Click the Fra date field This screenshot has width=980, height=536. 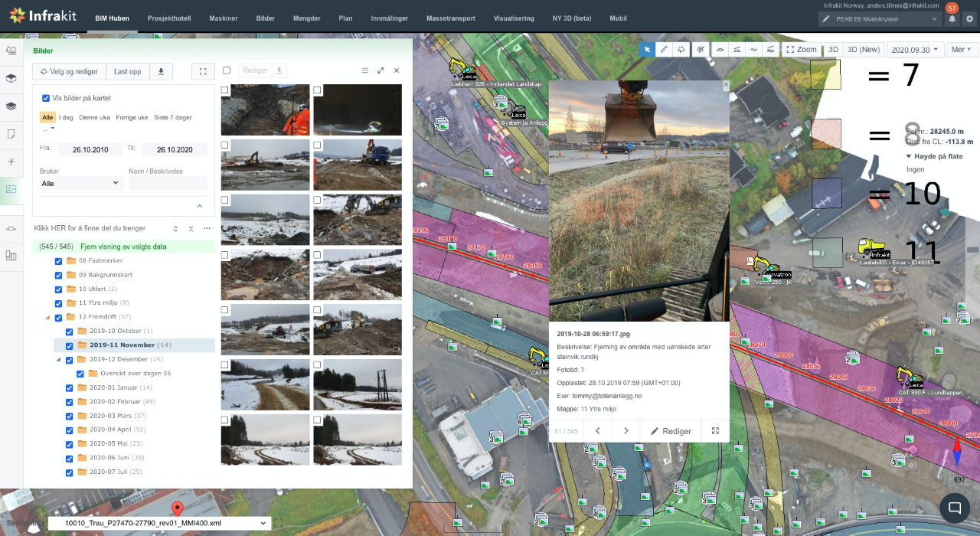[x=90, y=149]
